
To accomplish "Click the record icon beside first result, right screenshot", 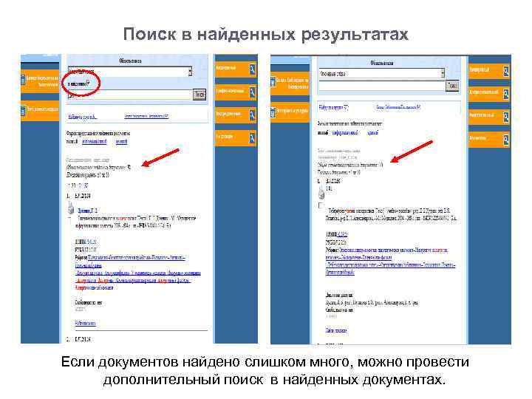I will [x=321, y=193].
